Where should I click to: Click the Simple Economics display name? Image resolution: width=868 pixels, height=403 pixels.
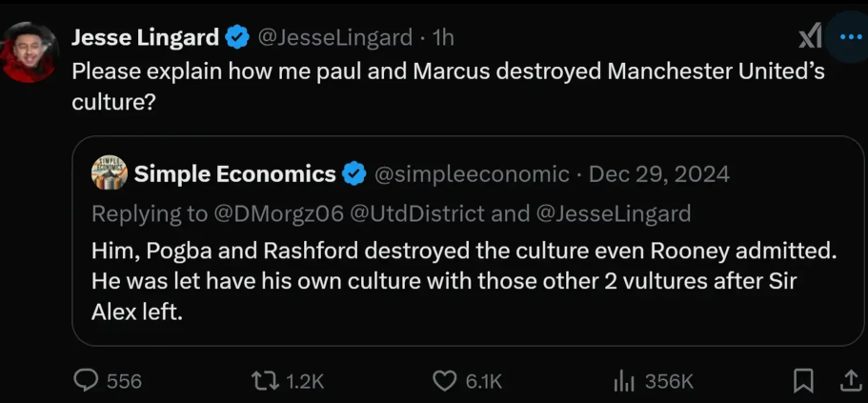tap(235, 174)
